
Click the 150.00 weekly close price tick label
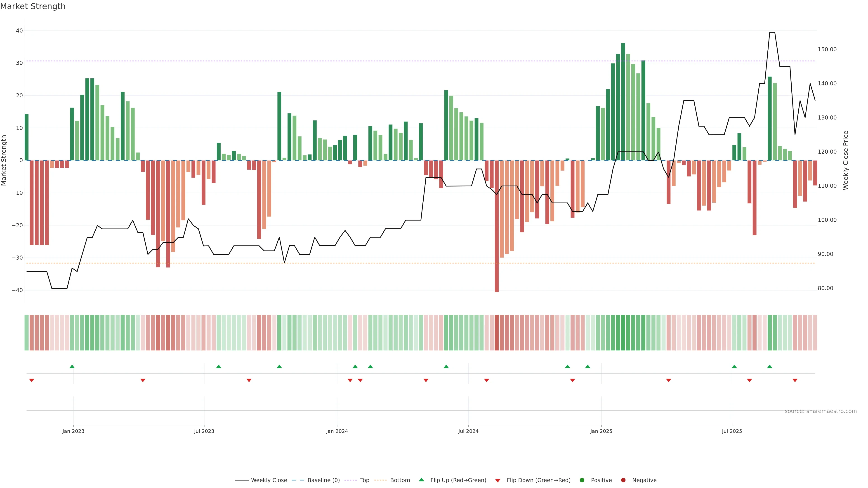[827, 49]
